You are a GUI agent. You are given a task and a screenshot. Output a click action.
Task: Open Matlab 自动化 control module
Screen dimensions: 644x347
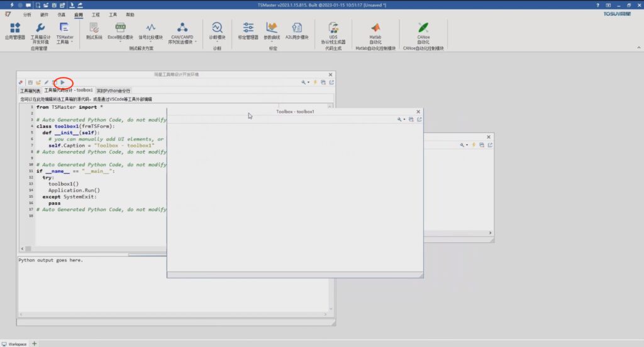click(x=375, y=30)
